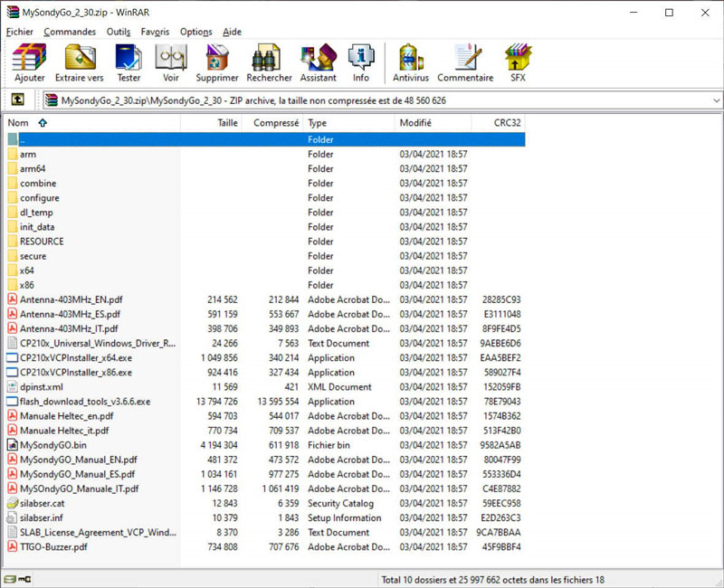Click the icon of MySondyGO.bin
724x588 pixels.
pos(13,445)
